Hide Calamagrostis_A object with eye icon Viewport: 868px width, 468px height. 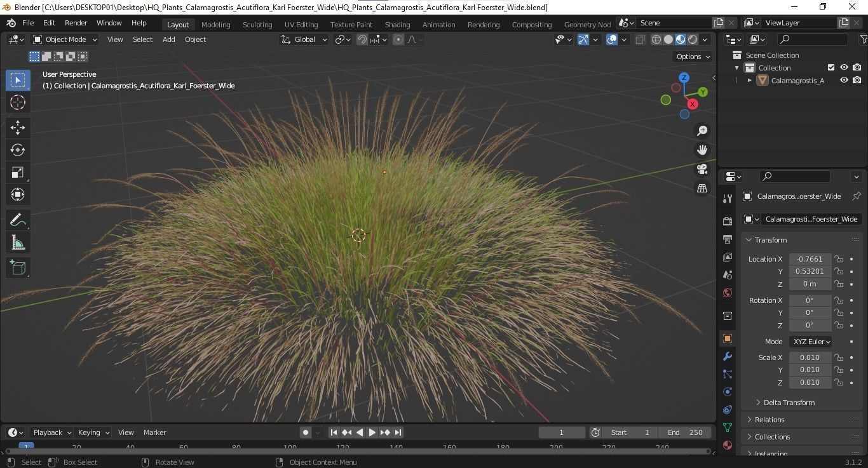[x=844, y=80]
